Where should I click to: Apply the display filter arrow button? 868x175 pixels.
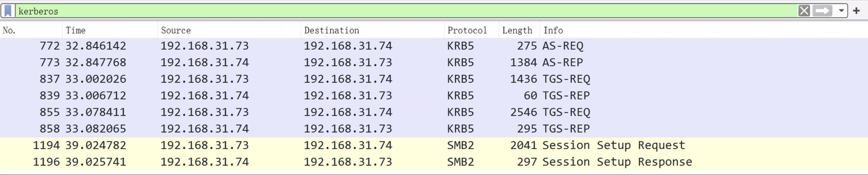tap(822, 11)
